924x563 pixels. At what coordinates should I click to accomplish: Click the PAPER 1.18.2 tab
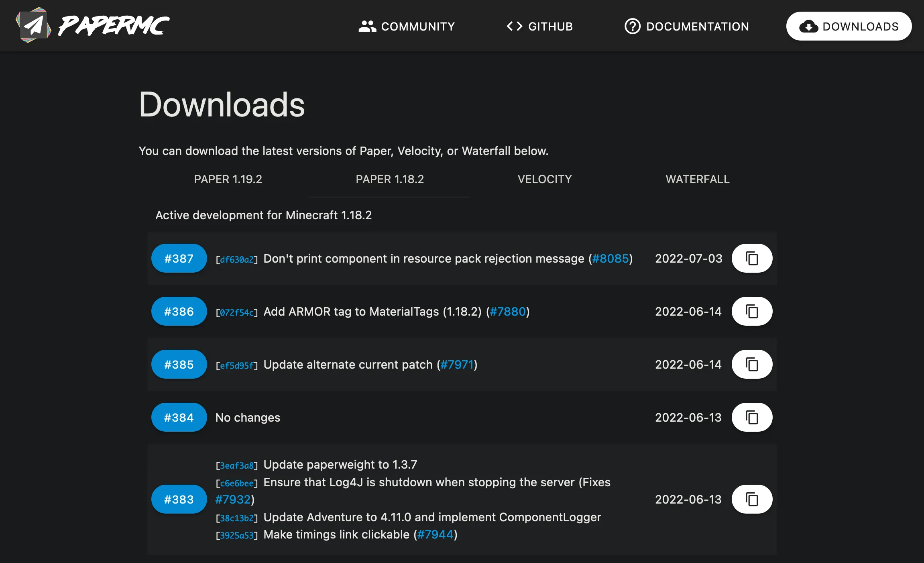(391, 179)
